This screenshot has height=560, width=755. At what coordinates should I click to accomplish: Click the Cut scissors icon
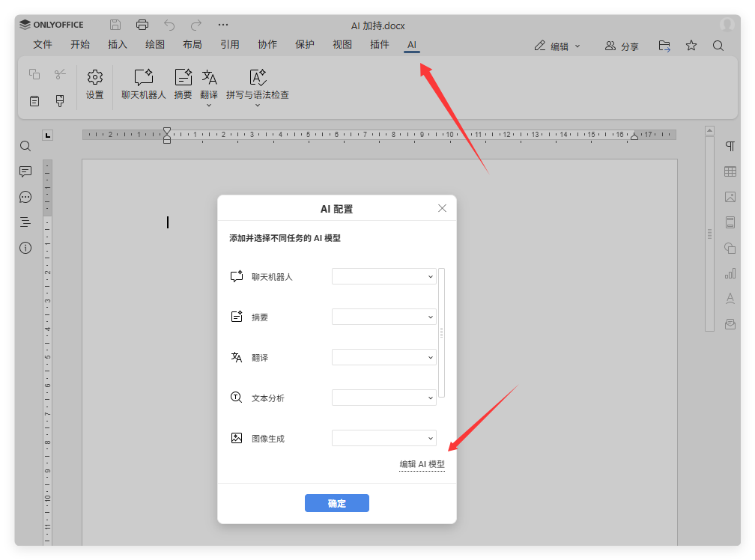tap(60, 73)
